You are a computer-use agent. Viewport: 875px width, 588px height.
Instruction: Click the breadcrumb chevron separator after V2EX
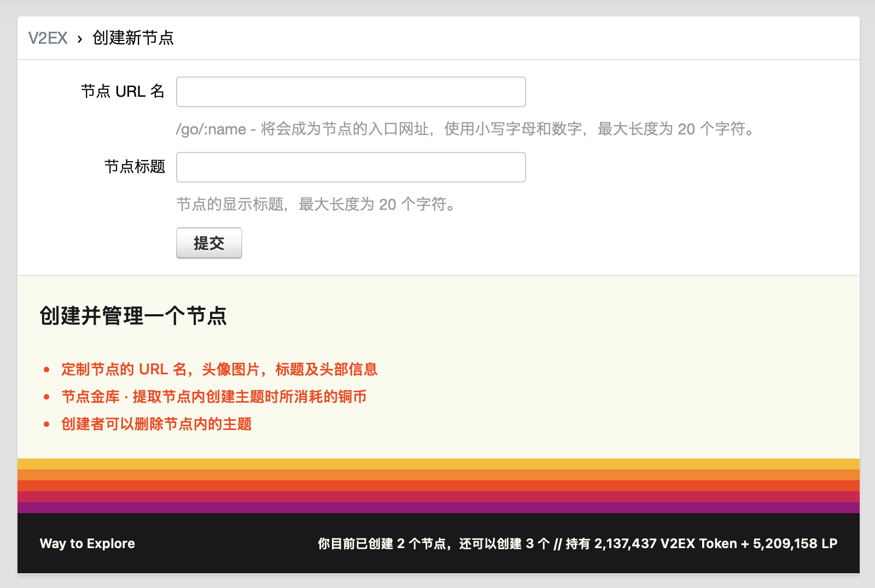[x=80, y=39]
